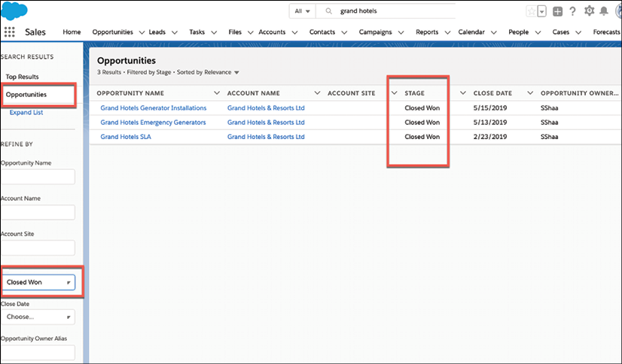622x364 pixels.
Task: Open the Opportunities nav tab
Action: [x=113, y=32]
